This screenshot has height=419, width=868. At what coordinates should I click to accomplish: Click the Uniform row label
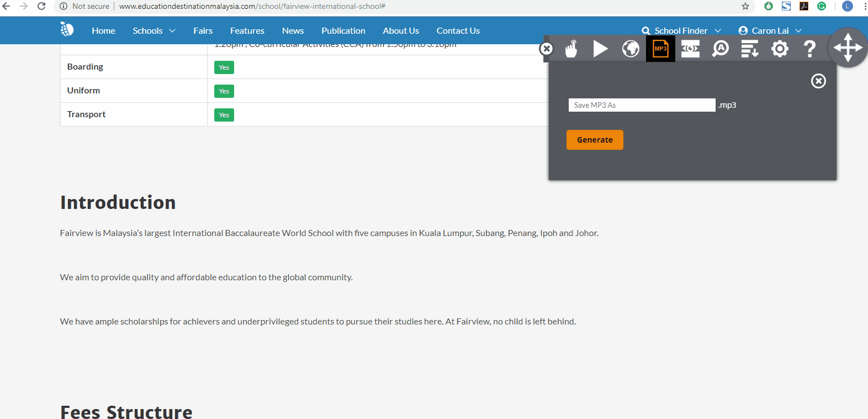point(83,91)
